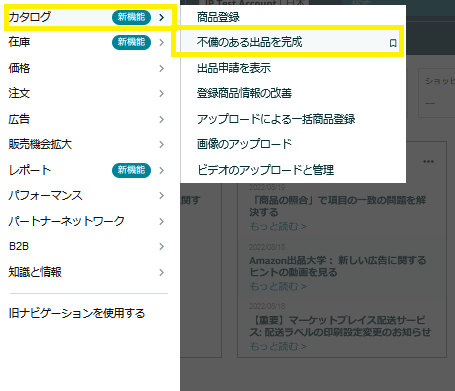Read more on Amazon出品大学 news item
455x391 pixels.
coord(278,287)
